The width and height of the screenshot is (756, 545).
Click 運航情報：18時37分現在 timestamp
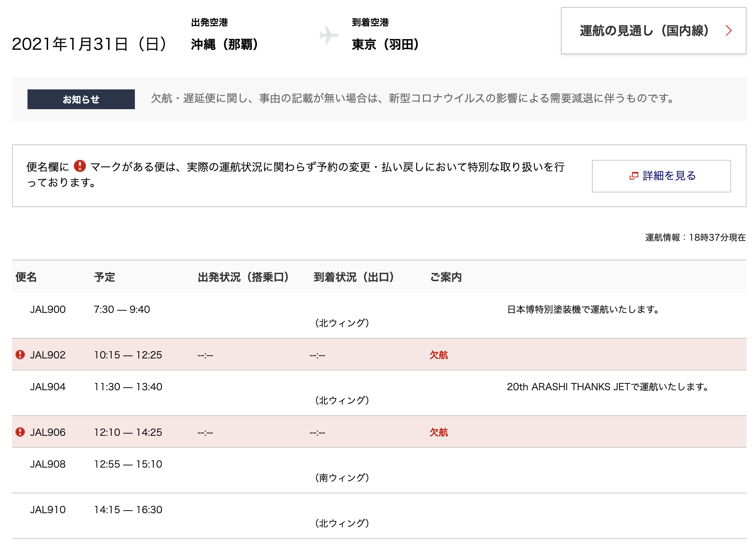click(695, 237)
